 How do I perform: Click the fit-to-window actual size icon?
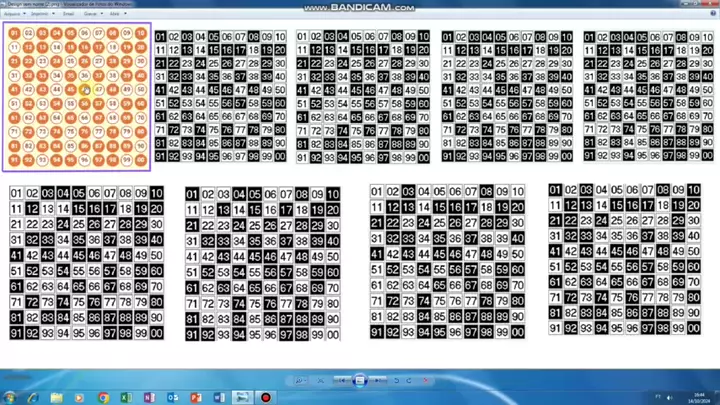[x=320, y=381]
